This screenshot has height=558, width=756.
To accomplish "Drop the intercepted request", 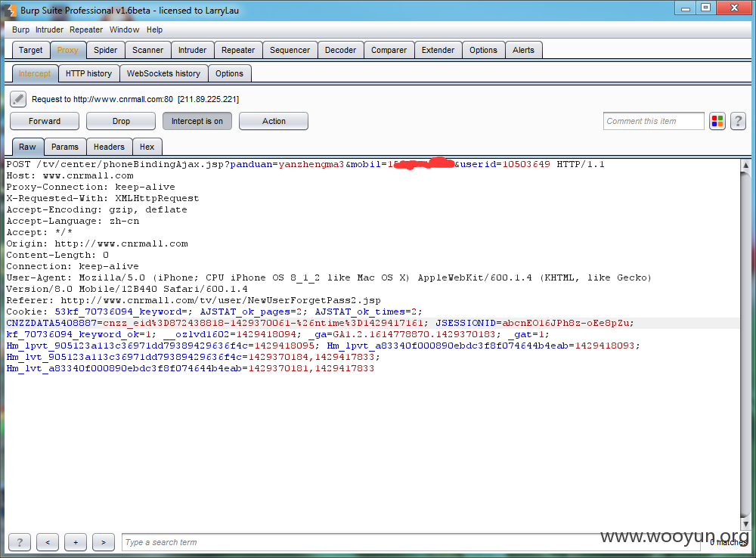I will point(121,121).
